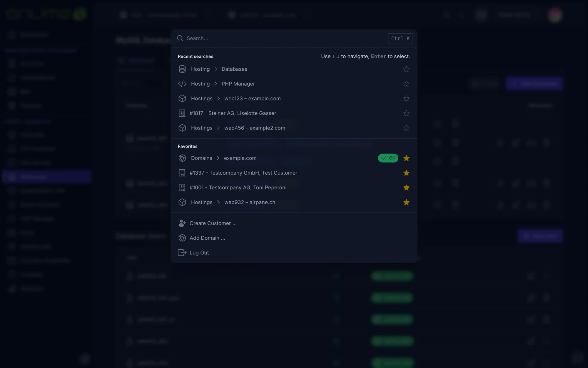Star the web456 – example2.com entry
Viewport: 588px width, 368px height.
coord(406,128)
